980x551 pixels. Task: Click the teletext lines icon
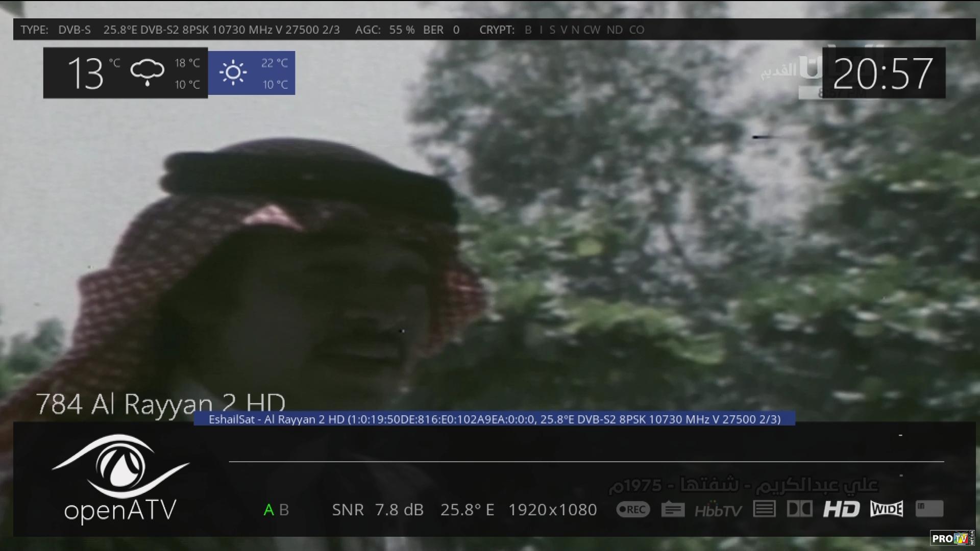pyautogui.click(x=764, y=509)
